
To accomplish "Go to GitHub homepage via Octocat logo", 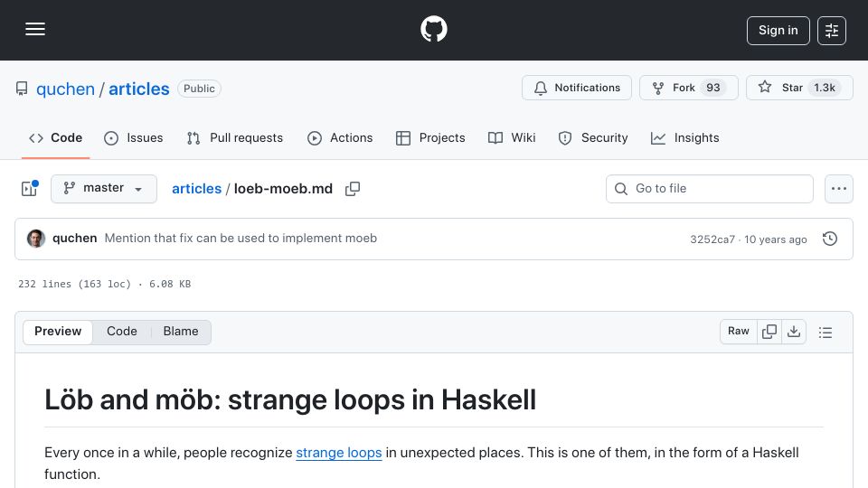I will pos(433,29).
